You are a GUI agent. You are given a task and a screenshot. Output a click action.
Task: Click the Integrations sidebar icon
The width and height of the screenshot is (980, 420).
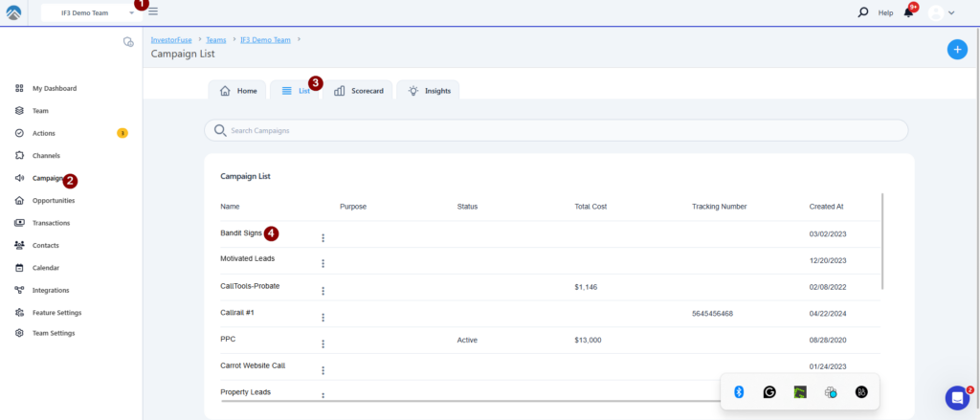point(20,290)
